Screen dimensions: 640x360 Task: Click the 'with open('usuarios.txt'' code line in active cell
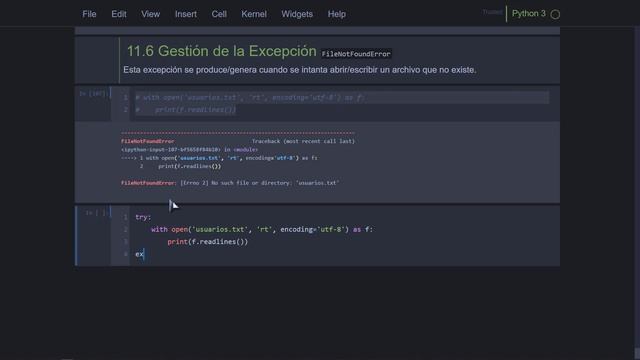[262, 229]
